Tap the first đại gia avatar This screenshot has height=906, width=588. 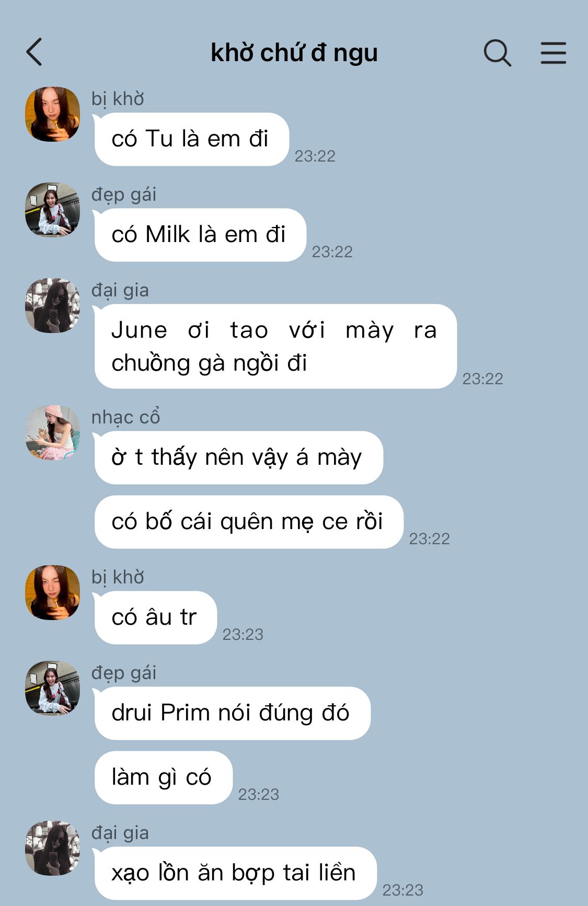[x=53, y=305]
